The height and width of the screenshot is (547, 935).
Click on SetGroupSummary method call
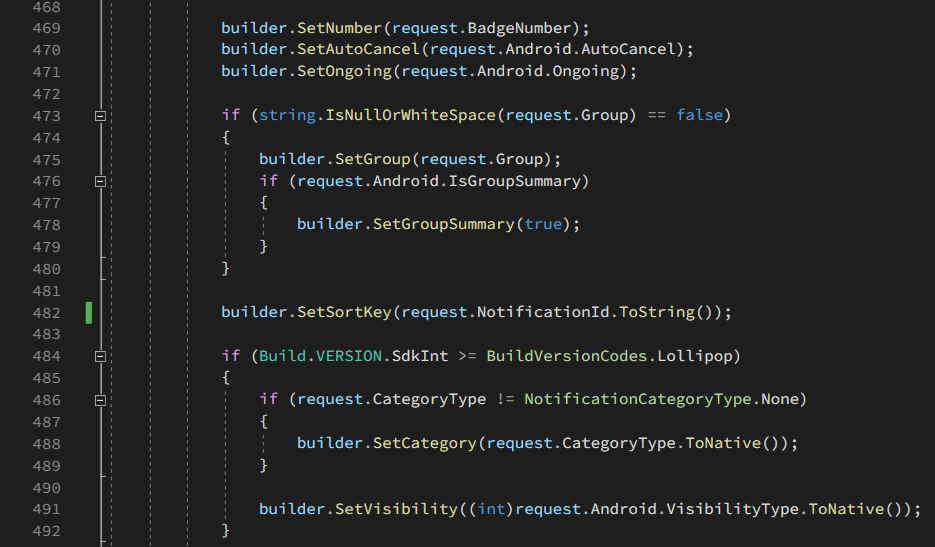tap(444, 224)
